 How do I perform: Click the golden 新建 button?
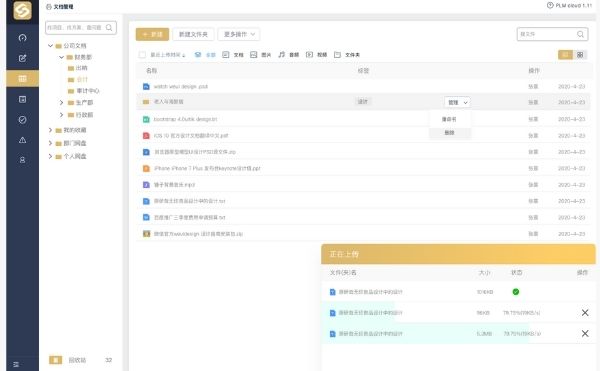click(x=152, y=34)
